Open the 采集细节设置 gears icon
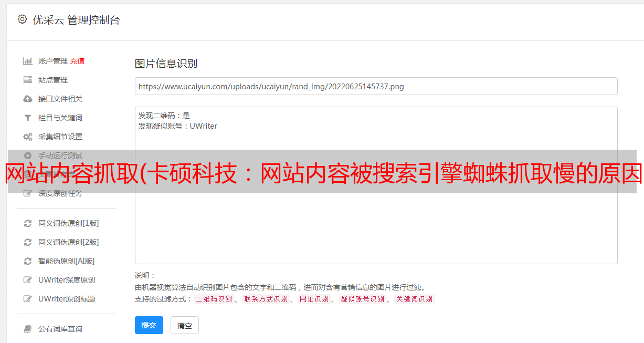 tap(28, 137)
